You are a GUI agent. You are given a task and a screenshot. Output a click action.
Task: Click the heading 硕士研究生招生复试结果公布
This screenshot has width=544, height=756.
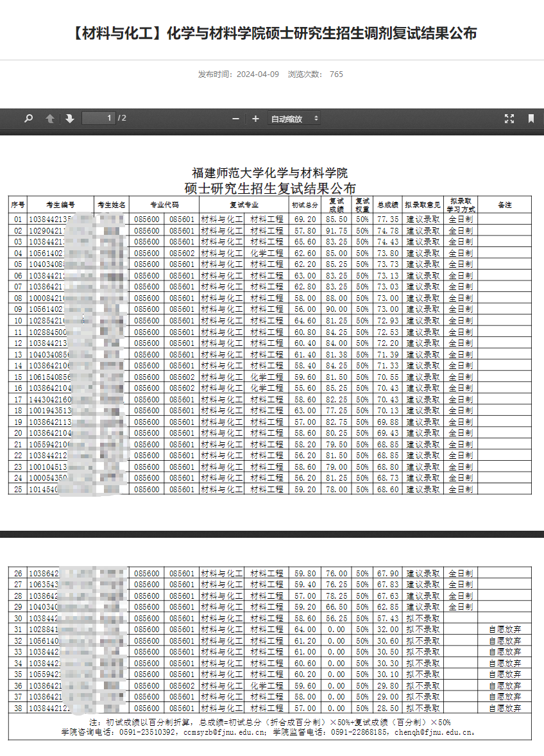pos(270,188)
